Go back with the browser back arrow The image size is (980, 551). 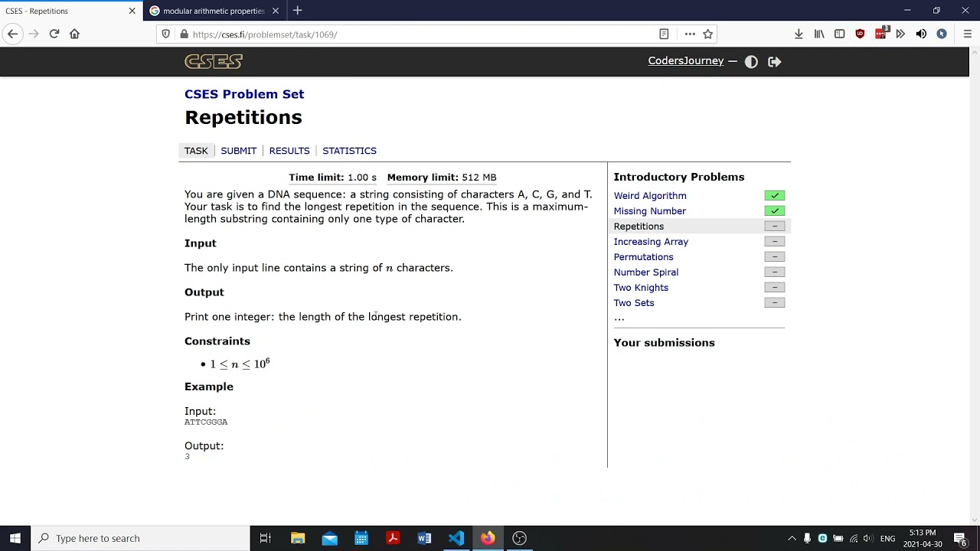(x=12, y=34)
